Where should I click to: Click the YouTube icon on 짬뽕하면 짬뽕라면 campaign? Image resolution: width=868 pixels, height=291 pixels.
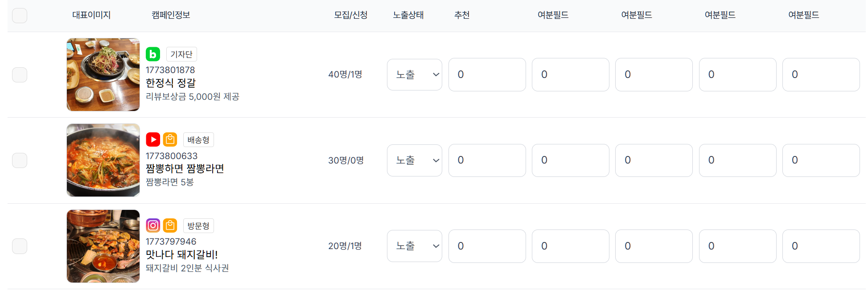coord(153,139)
